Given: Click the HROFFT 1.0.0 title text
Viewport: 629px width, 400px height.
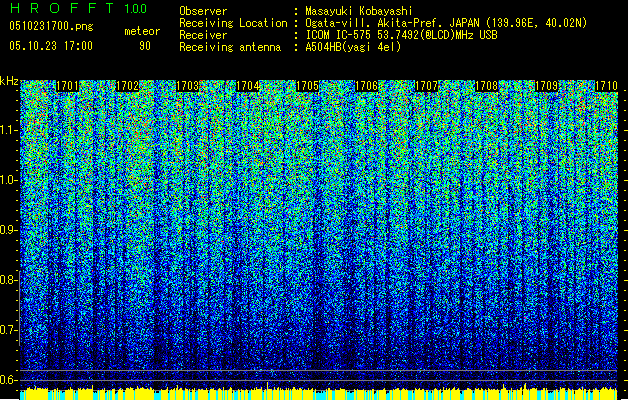Looking at the screenshot, I should click(x=79, y=8).
